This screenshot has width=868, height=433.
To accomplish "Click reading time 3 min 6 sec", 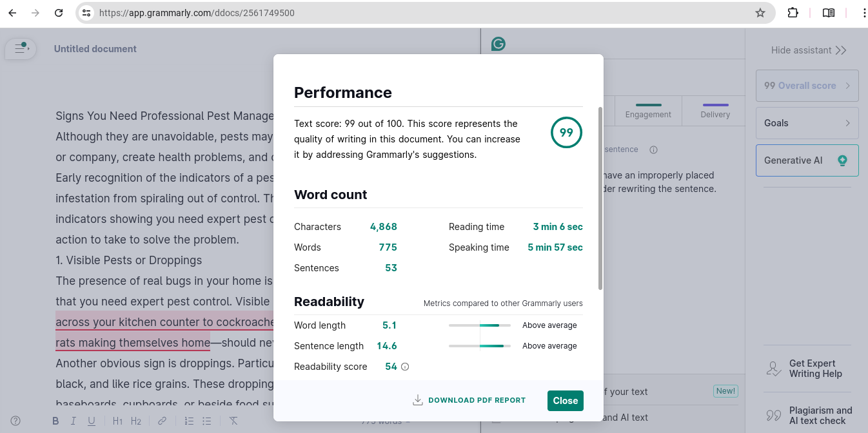I will (558, 227).
